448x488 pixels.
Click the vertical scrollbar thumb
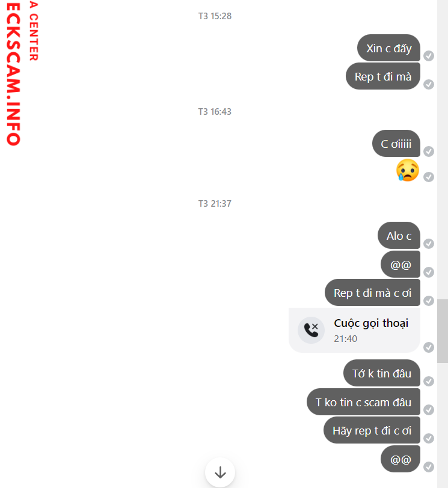(443, 331)
